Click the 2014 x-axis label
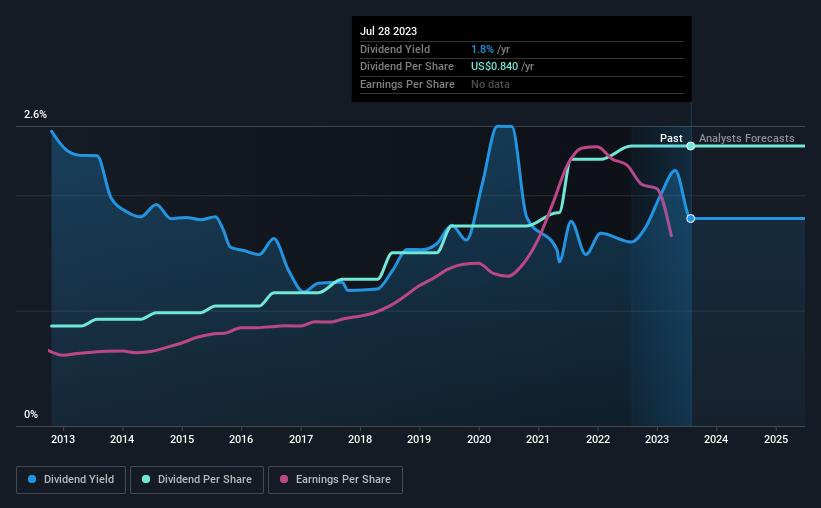821x508 pixels. coord(122,439)
